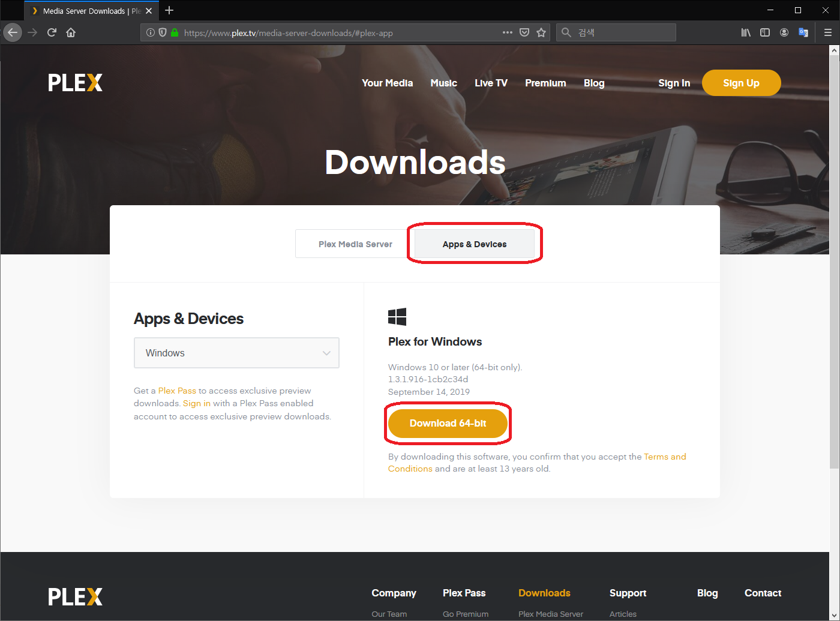Viewport: 840px width, 621px height.
Task: Click the Windows logo above Plex for Windows
Action: pyautogui.click(x=397, y=317)
